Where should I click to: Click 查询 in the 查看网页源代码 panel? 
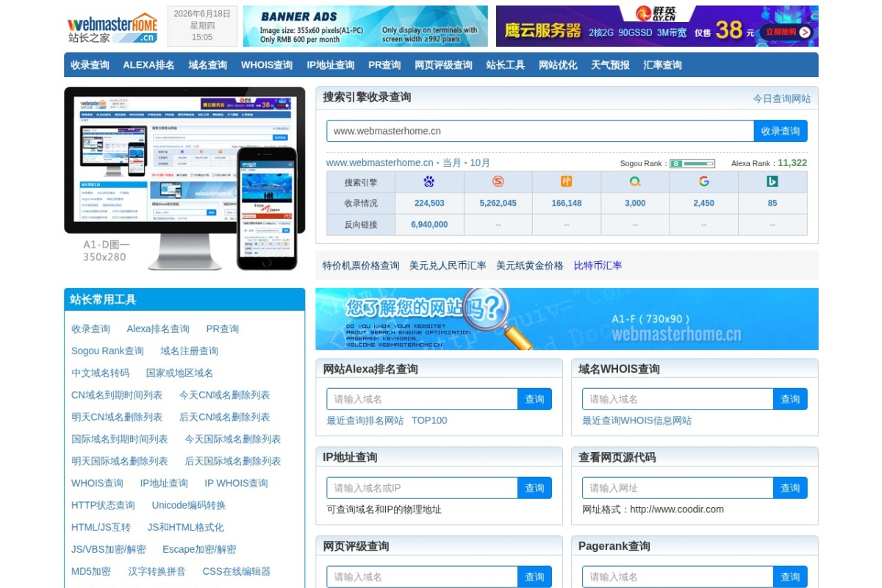pyautogui.click(x=790, y=488)
